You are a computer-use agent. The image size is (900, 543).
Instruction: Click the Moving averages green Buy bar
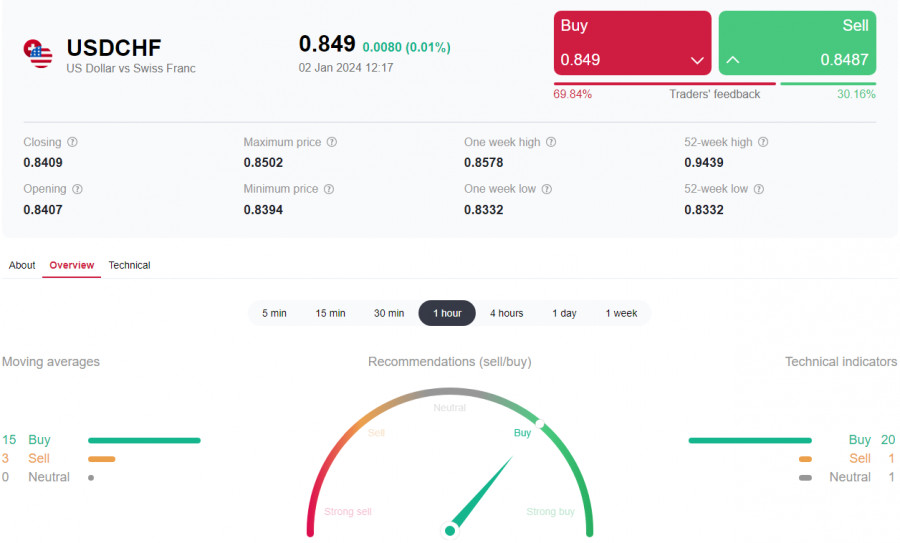(144, 441)
